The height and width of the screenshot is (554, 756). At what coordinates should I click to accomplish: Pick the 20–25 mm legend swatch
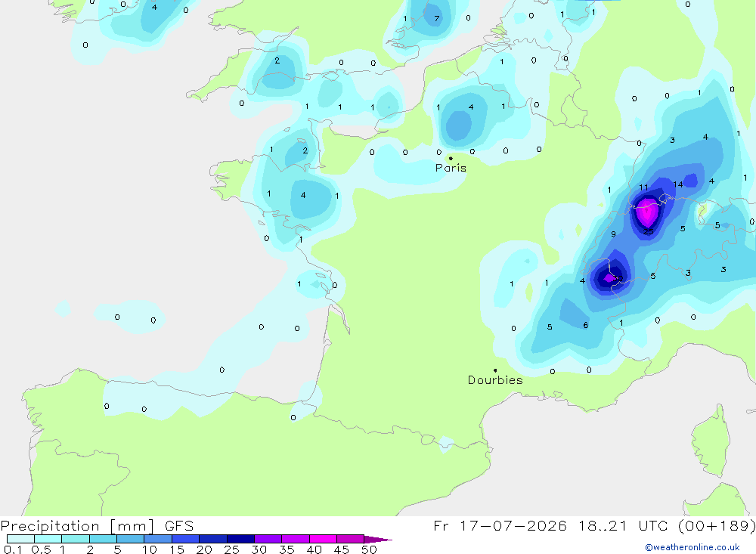click(x=213, y=539)
